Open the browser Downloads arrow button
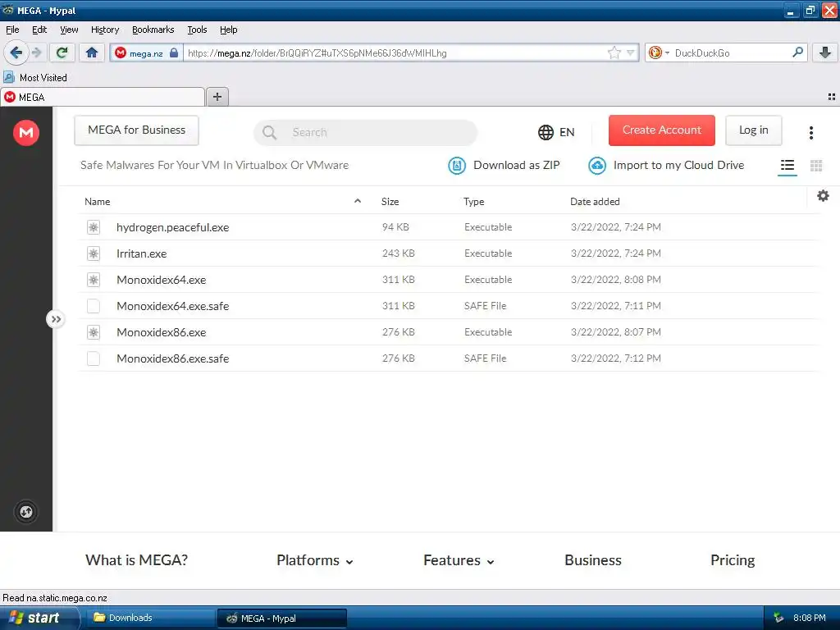 [x=825, y=52]
